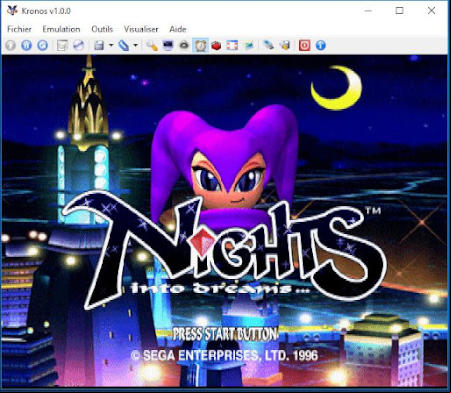Click the floppy disk save state icon
The height and width of the screenshot is (393, 451).
click(99, 45)
